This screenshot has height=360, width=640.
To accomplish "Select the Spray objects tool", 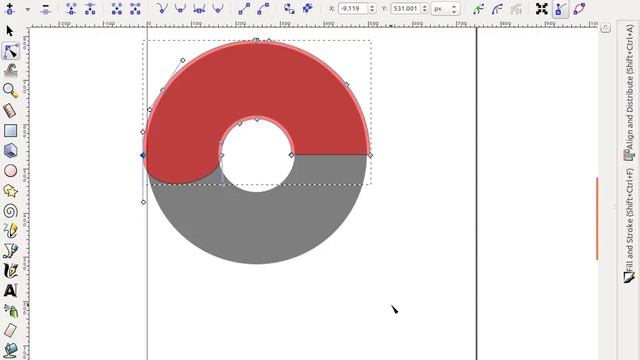I will 11,311.
